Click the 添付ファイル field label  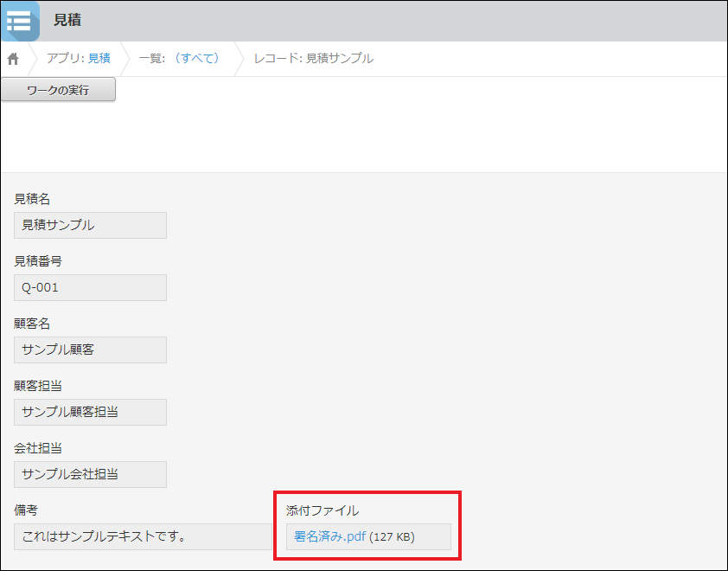322,510
